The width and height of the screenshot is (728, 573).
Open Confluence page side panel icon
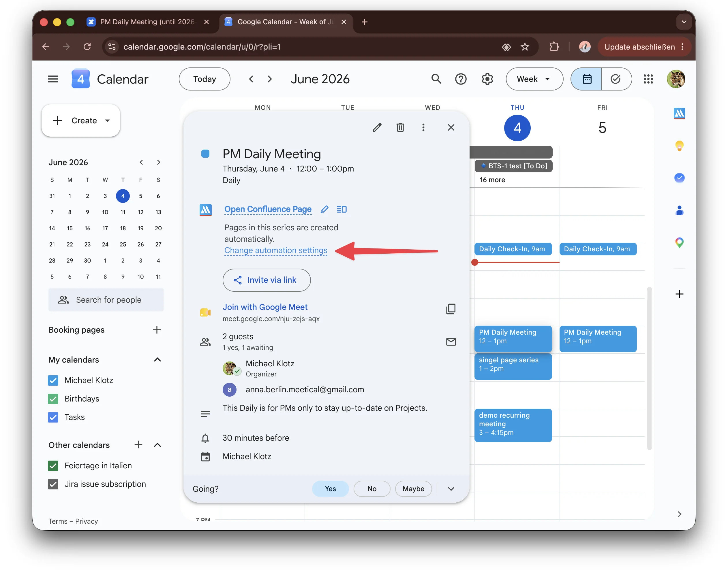point(341,209)
